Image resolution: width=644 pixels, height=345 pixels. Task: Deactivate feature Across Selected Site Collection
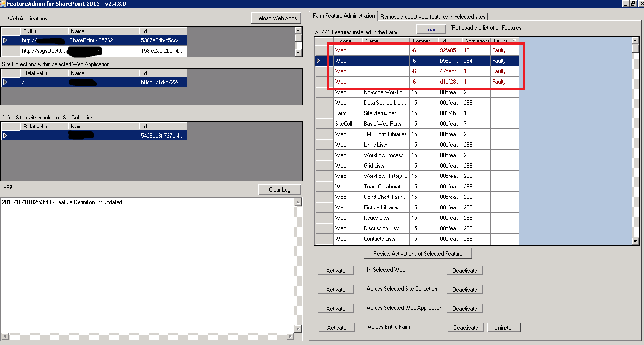(465, 289)
